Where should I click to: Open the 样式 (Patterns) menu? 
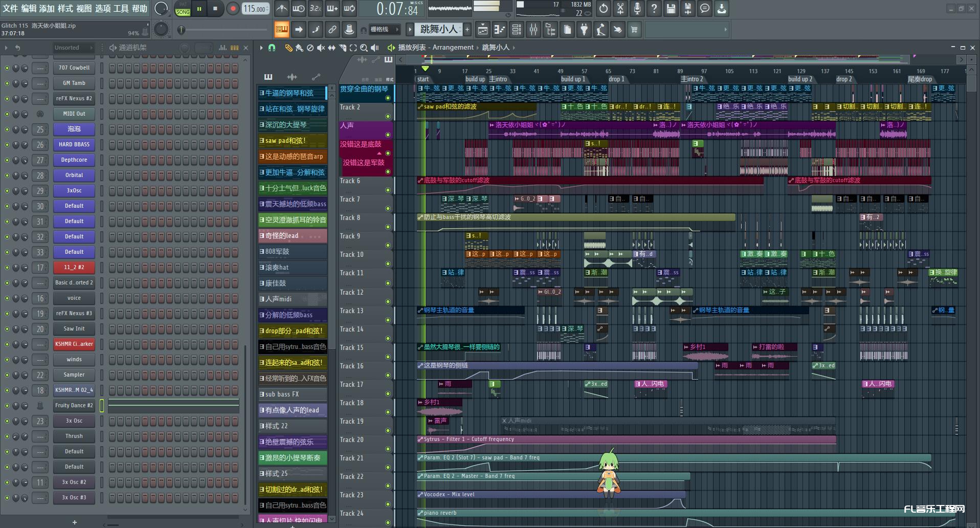65,8
